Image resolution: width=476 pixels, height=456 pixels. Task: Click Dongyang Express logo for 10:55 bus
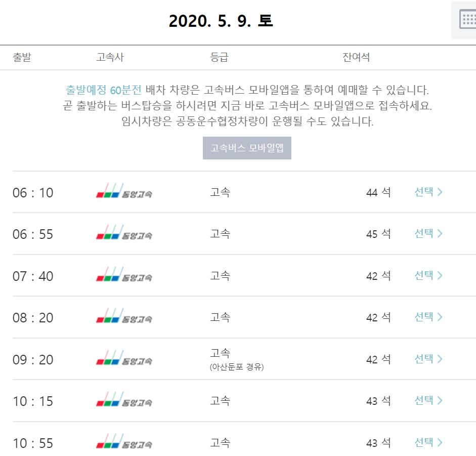point(124,441)
